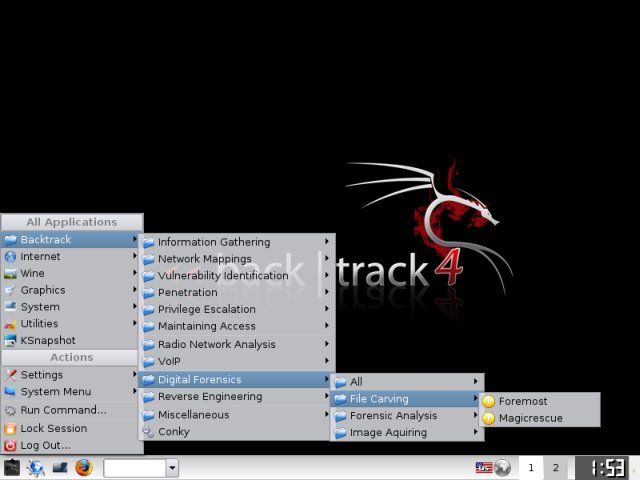Click the Log Out power icon

(10, 445)
